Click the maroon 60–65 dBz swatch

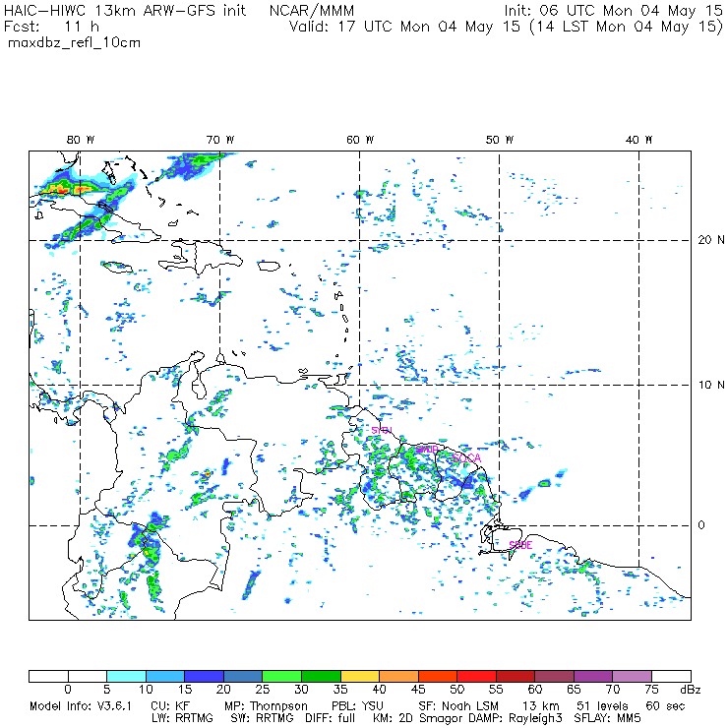coord(554,676)
